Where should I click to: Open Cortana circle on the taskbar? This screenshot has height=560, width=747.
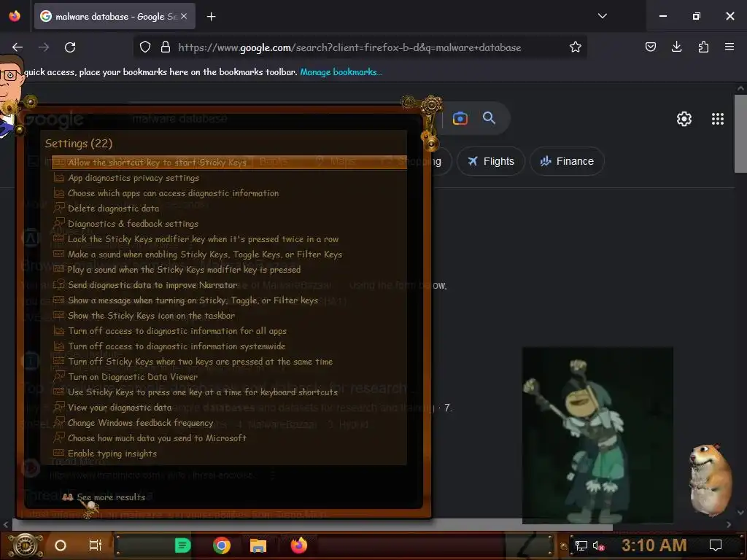coord(60,545)
